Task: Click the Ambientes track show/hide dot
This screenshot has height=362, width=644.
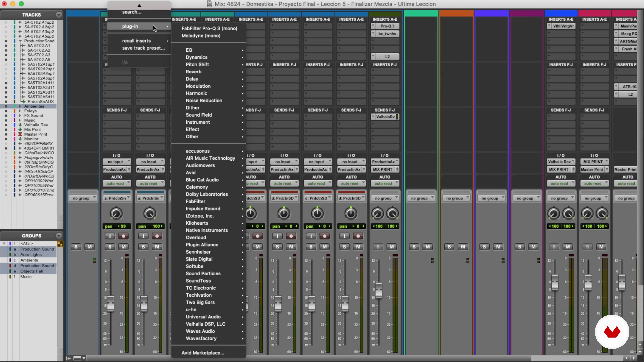Action: [6, 106]
